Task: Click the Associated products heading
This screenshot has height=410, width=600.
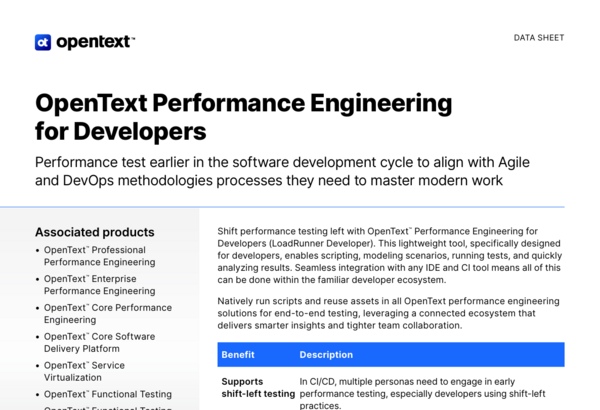Action: tap(95, 232)
